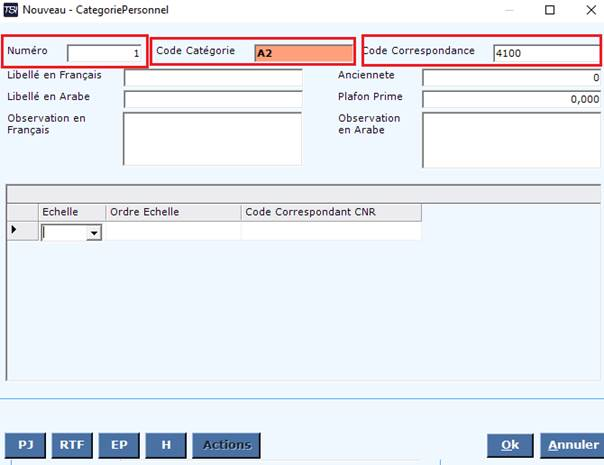Select the grid row indicator arrow
Screen dimensions: 604x465
(13, 231)
